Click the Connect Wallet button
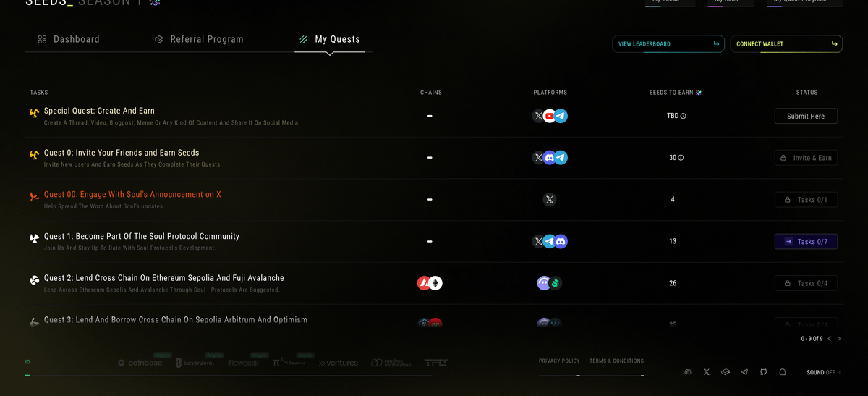The height and width of the screenshot is (396, 868). [787, 44]
